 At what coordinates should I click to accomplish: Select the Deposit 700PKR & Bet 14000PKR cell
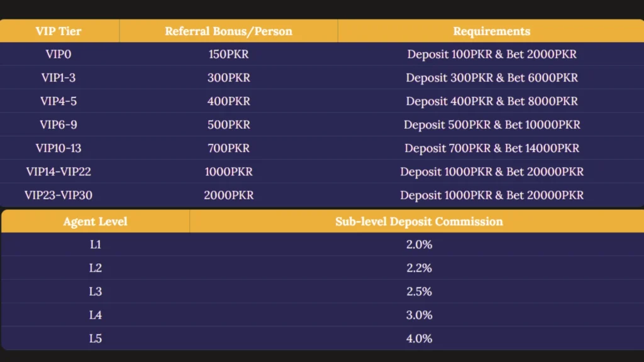click(491, 148)
